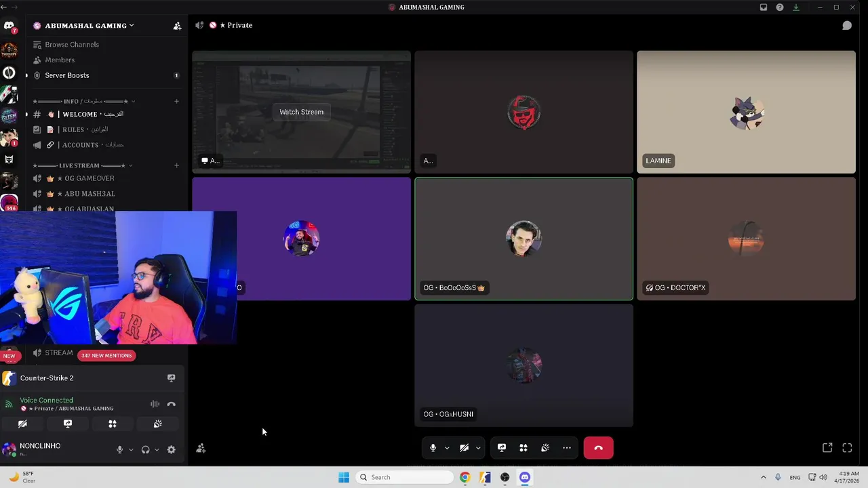The height and width of the screenshot is (488, 868).
Task: Turn on camera in call controls bar
Action: 464,448
